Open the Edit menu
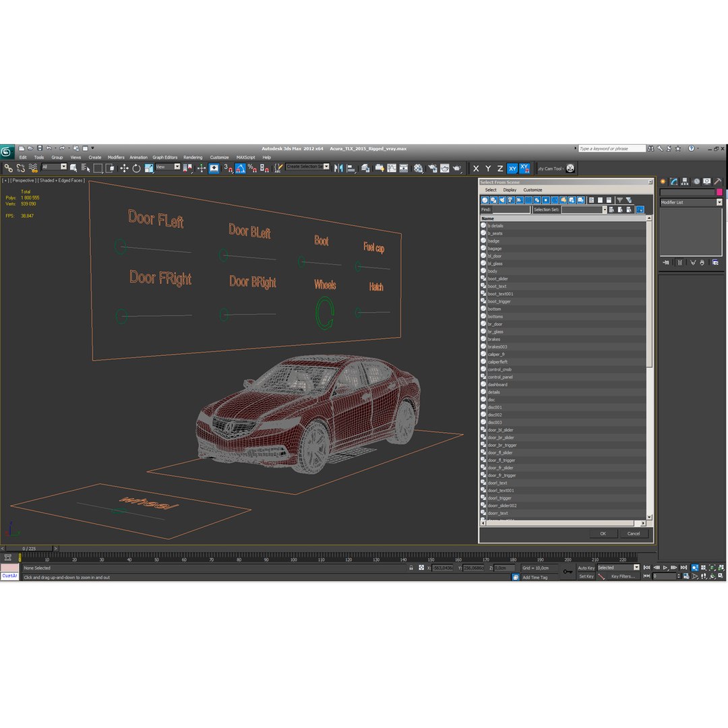728x728 pixels. pos(23,157)
